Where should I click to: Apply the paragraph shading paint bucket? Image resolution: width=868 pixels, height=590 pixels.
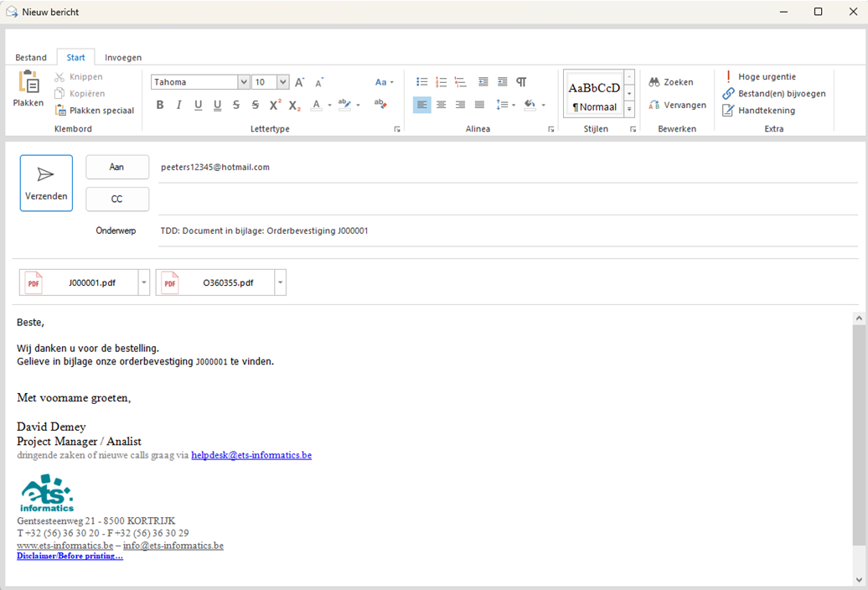point(530,105)
